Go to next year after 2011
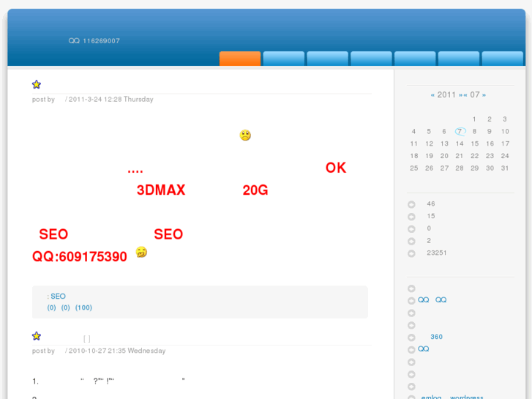532x399 pixels. point(461,95)
